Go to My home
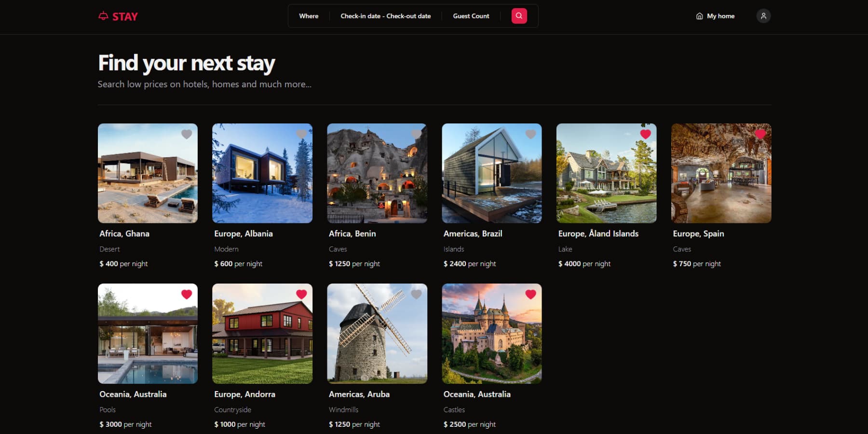 pos(716,16)
